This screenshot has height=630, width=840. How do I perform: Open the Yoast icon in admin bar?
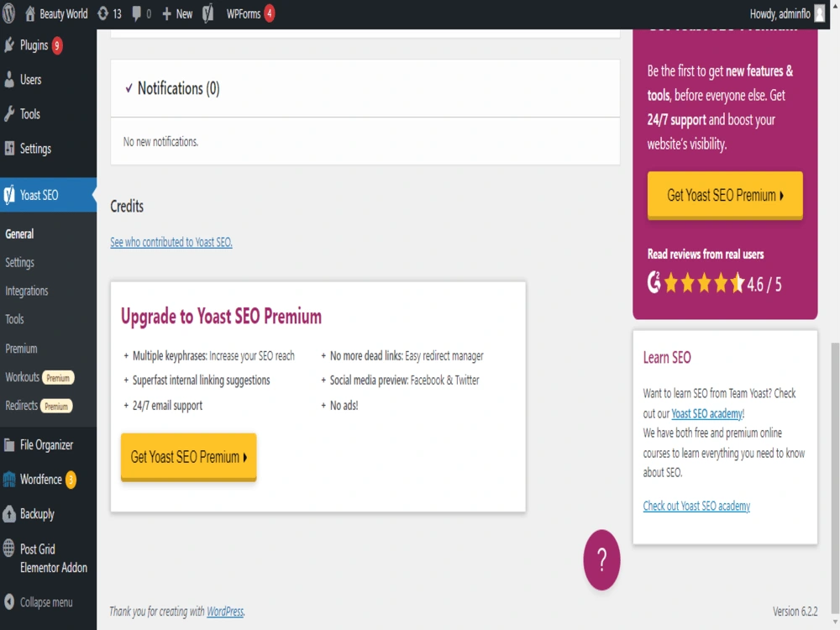(x=207, y=13)
